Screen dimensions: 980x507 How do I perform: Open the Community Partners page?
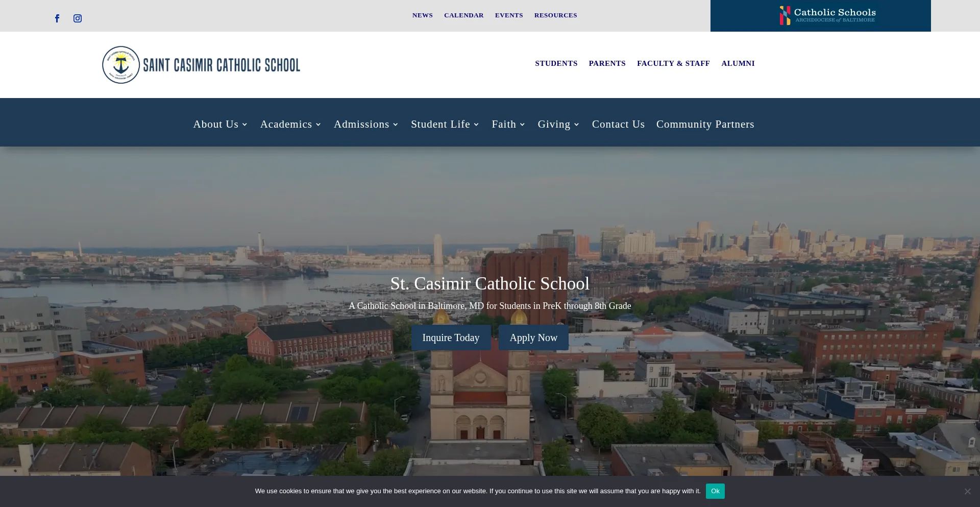tap(705, 124)
